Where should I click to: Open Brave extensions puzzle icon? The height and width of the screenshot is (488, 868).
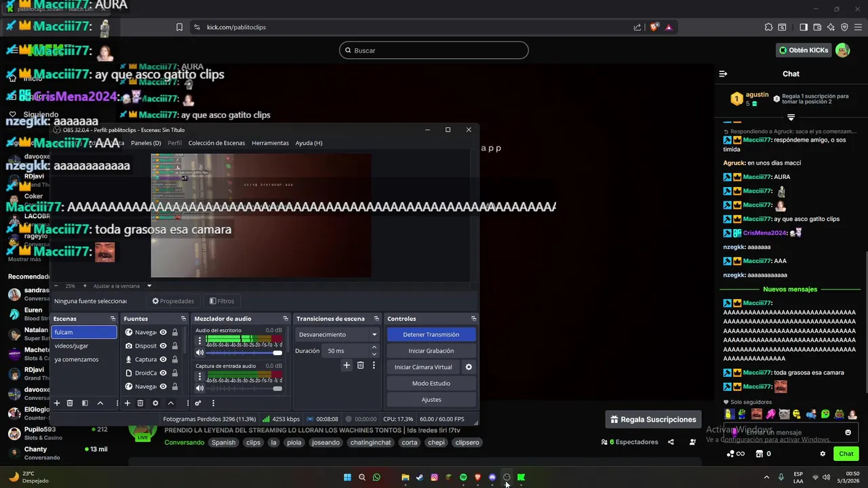(768, 27)
